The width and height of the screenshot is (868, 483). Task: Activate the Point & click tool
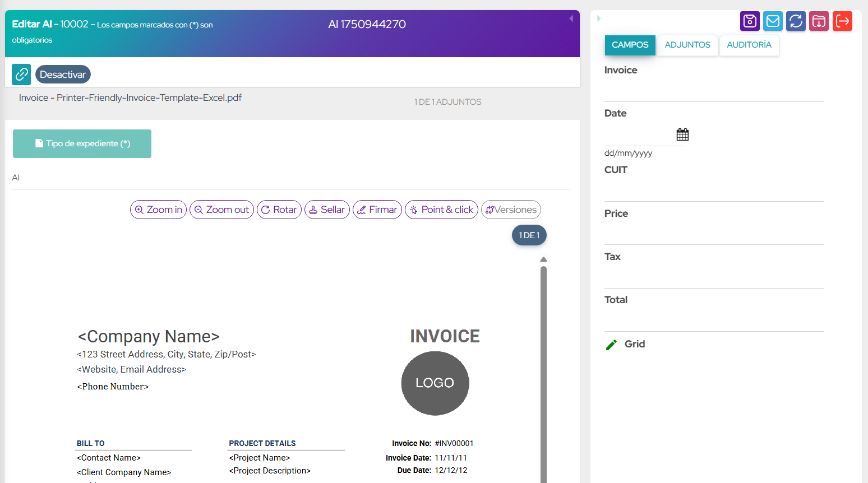(x=441, y=210)
